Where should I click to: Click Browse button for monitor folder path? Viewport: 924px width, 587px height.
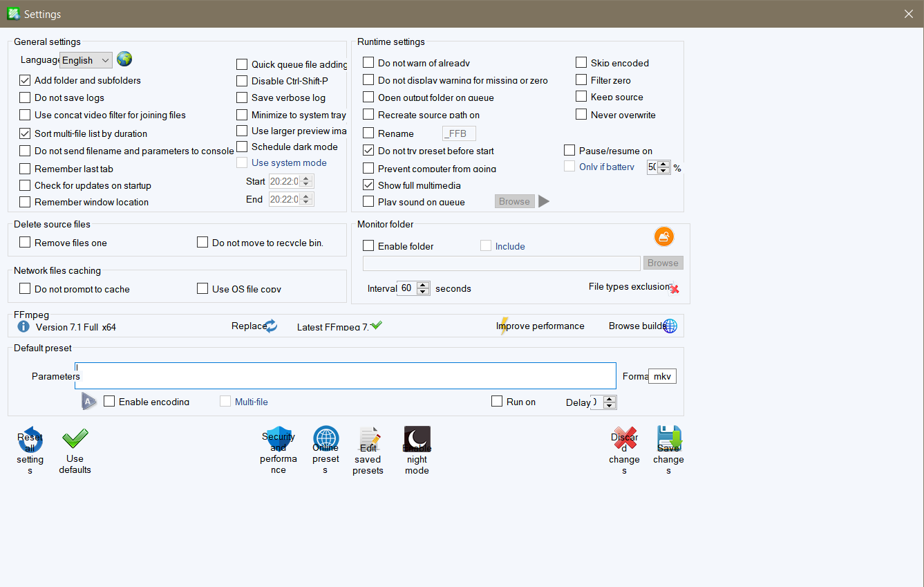[x=663, y=263]
